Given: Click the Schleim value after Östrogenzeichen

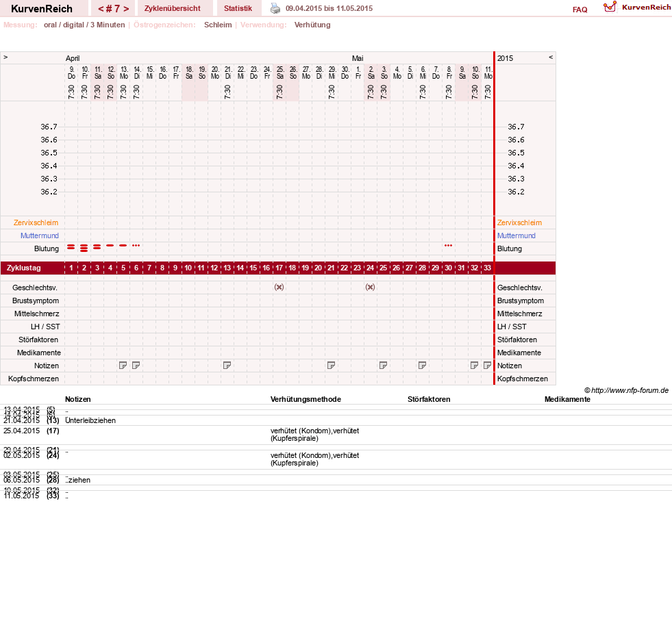Looking at the screenshot, I should click(x=218, y=25).
